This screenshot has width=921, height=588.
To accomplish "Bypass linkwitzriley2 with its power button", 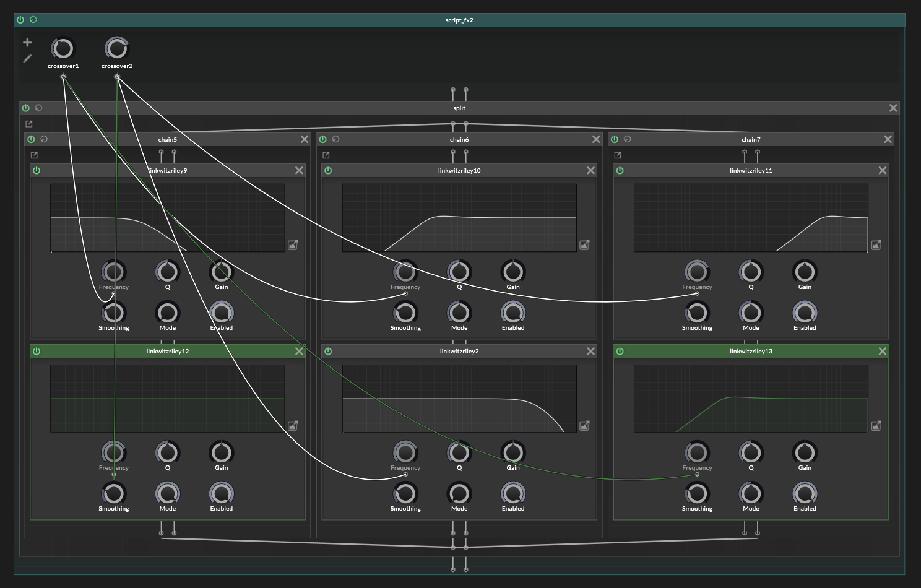I will [x=328, y=351].
